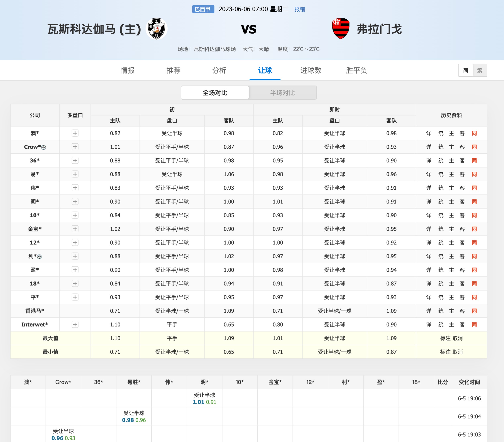The height and width of the screenshot is (442, 504).
Task: Switch to simplified Chinese 简
Action: click(x=465, y=70)
